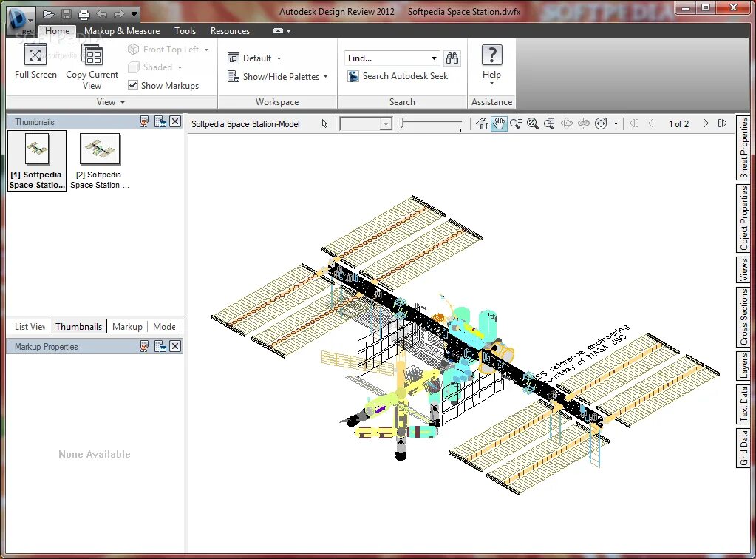This screenshot has width=756, height=559.
Task: Select the Orbit tool
Action: 567,124
